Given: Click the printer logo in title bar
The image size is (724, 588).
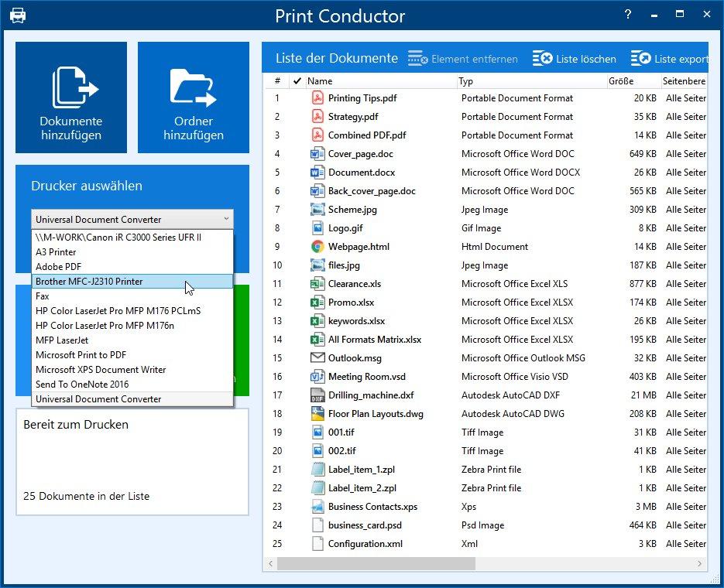Looking at the screenshot, I should click(x=18, y=15).
